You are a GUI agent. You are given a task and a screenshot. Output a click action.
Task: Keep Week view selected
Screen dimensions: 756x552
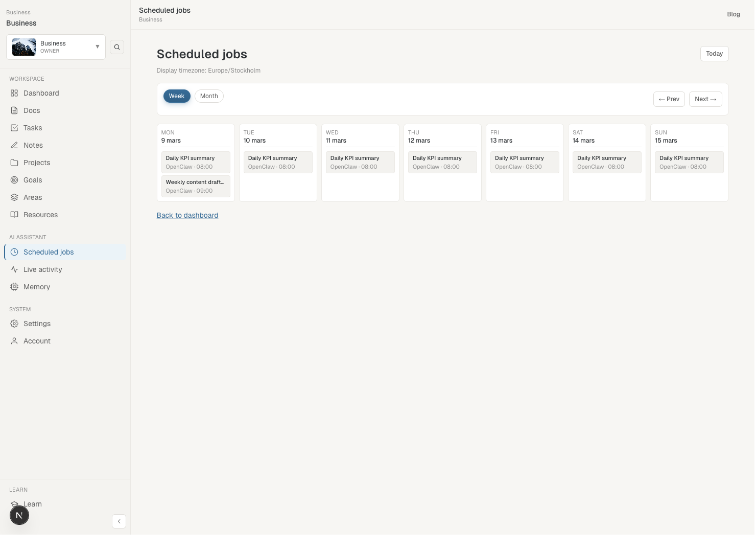coord(176,96)
